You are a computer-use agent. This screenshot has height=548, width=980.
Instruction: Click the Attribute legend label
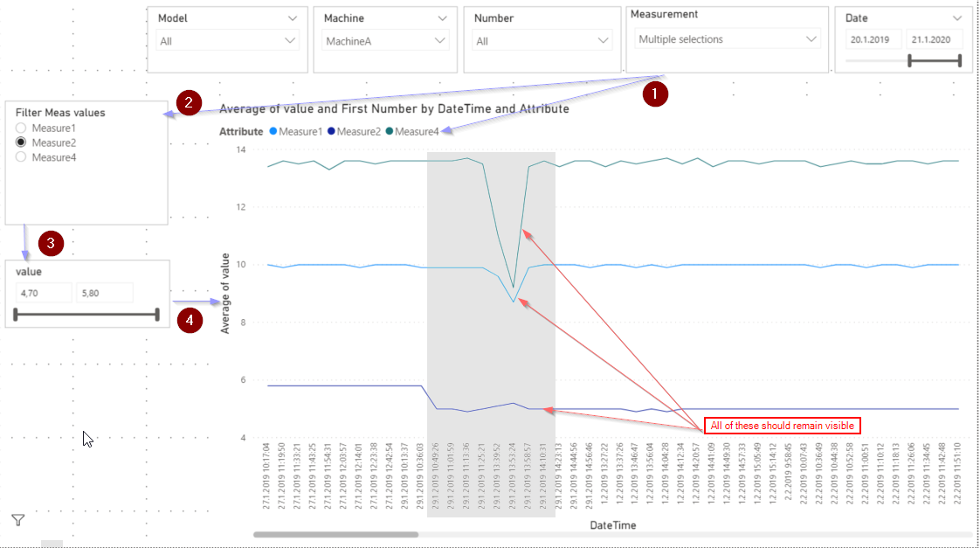click(x=241, y=131)
